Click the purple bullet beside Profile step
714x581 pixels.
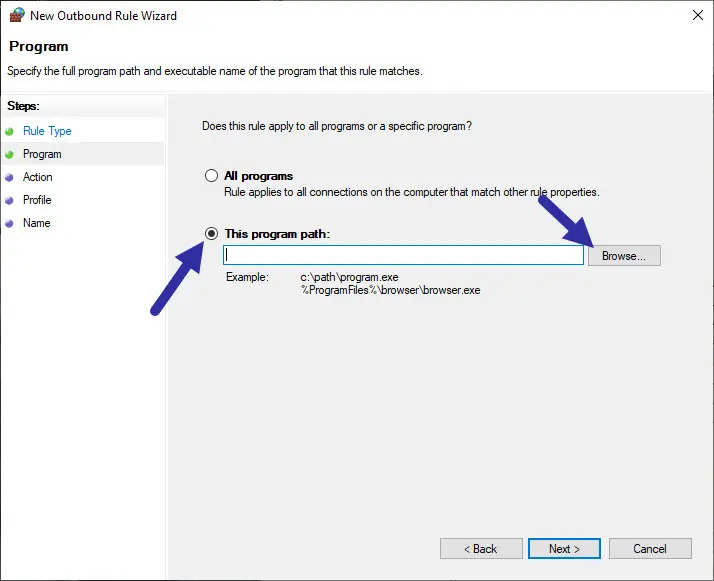coord(10,200)
